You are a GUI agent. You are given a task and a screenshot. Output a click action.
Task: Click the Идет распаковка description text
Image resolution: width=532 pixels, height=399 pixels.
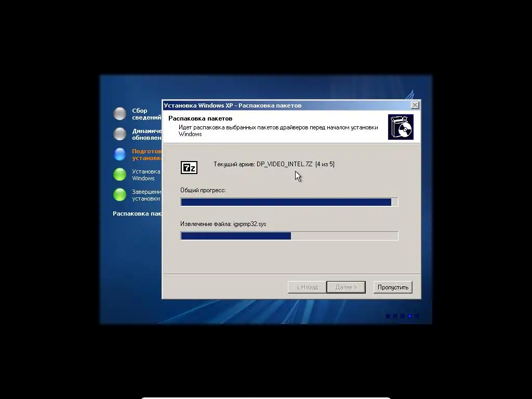[278, 130]
